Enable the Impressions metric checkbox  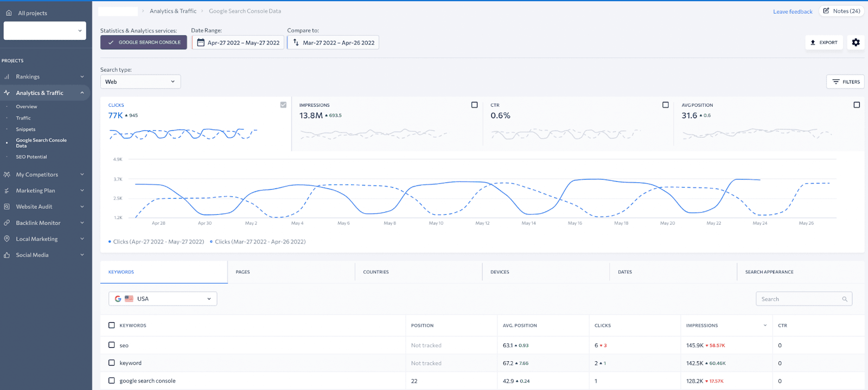(x=475, y=105)
